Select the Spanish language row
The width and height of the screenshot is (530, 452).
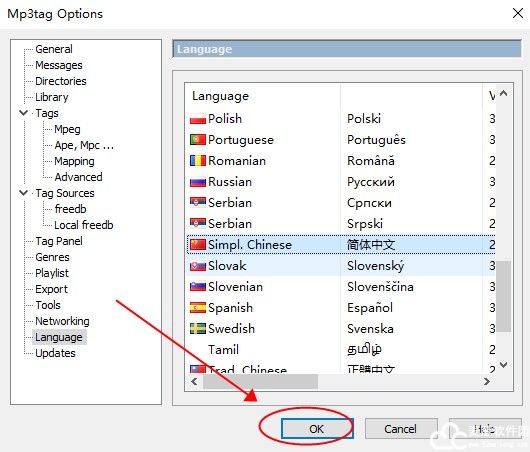click(341, 308)
